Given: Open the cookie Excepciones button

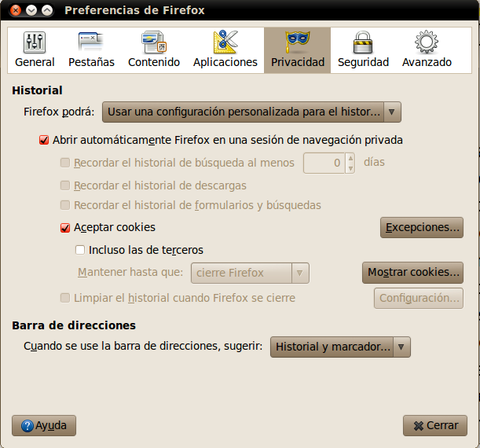Looking at the screenshot, I should [x=422, y=227].
